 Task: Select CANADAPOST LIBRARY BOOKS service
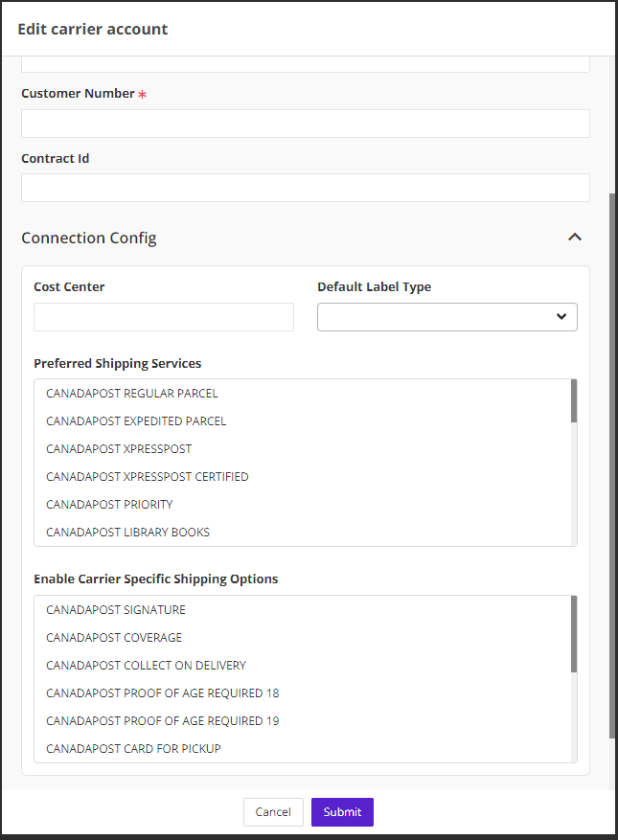[126, 532]
